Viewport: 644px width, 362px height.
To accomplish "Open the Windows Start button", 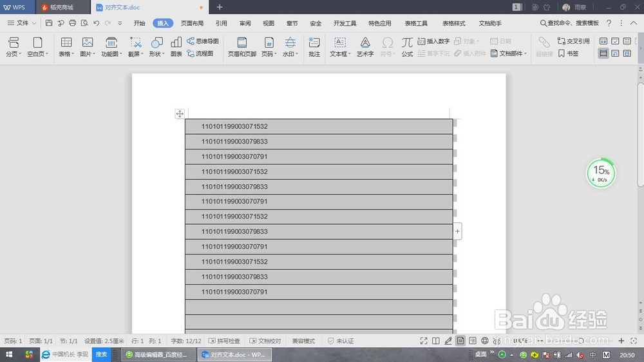I will coord(9,355).
